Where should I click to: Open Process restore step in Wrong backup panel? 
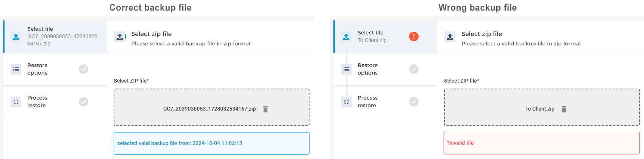(x=386, y=101)
